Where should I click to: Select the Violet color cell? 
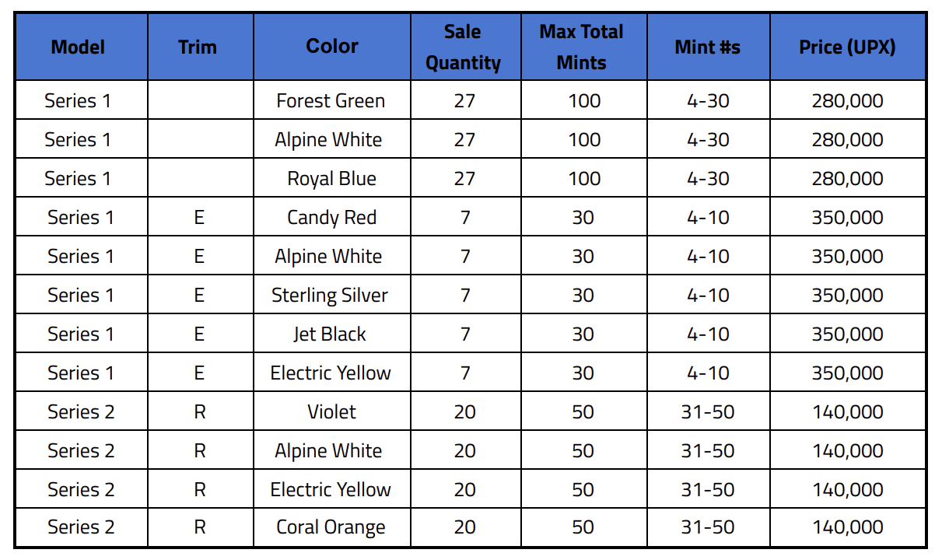click(x=332, y=411)
